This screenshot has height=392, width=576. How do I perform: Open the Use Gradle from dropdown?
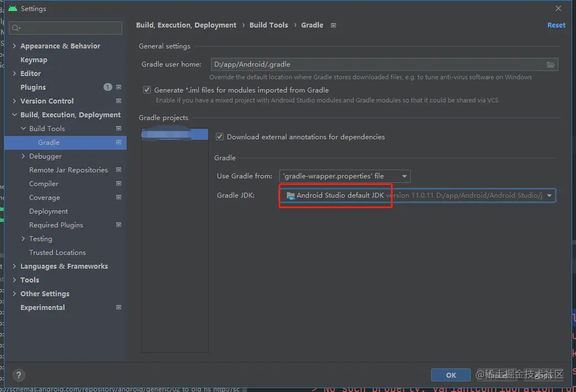[x=345, y=176]
